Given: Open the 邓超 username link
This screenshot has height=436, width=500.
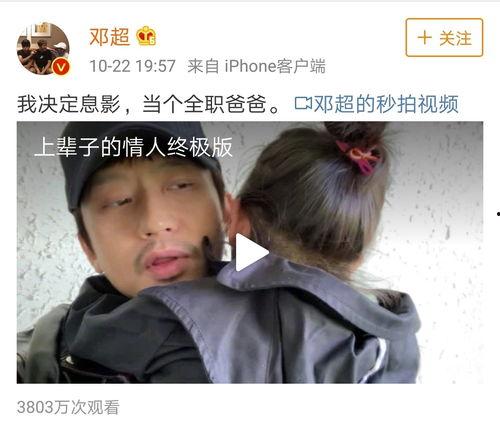Looking at the screenshot, I should click(x=109, y=37).
